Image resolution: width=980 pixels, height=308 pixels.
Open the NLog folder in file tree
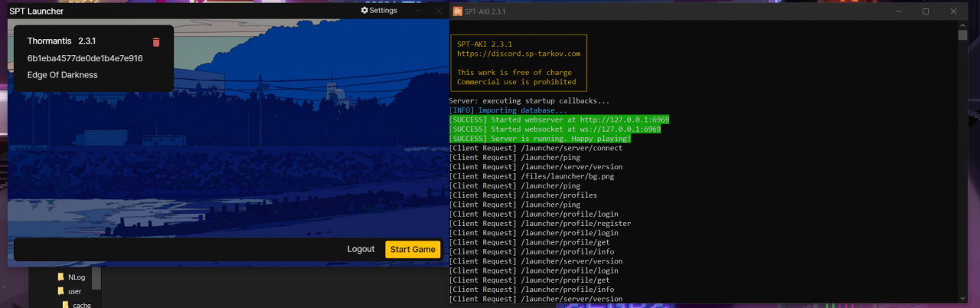tap(70, 277)
